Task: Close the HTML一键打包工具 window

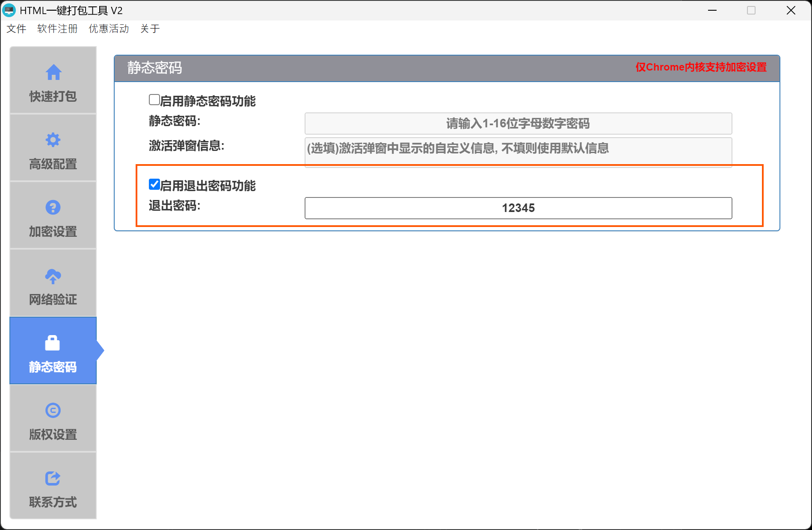Action: [x=791, y=10]
